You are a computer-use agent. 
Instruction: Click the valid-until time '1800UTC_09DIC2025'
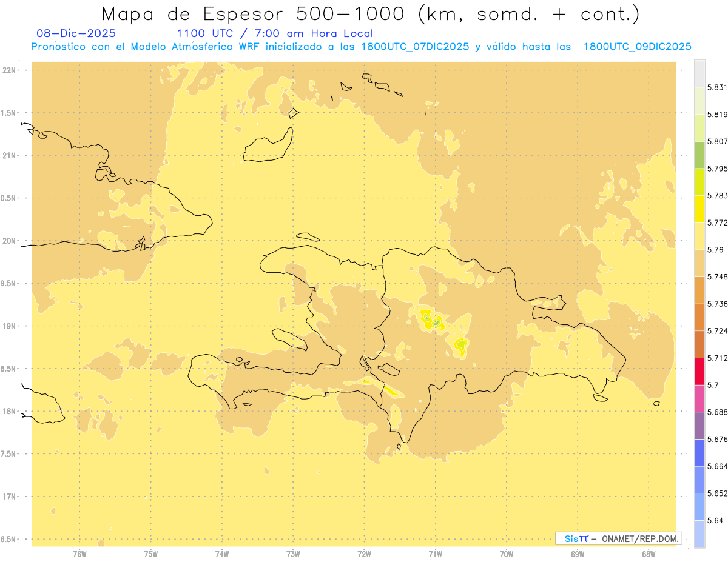[x=637, y=47]
